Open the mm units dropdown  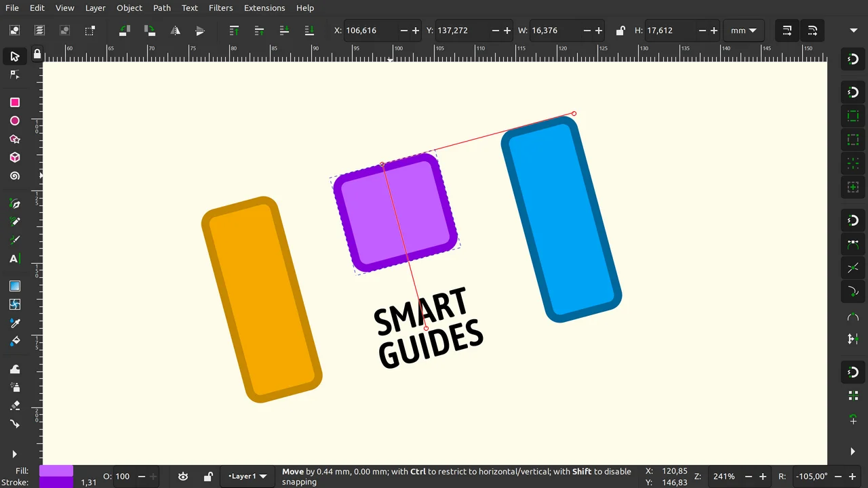point(743,30)
